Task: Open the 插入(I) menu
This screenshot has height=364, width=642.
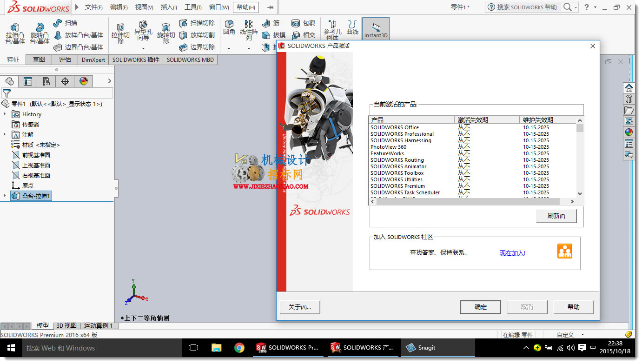Action: coord(169,7)
